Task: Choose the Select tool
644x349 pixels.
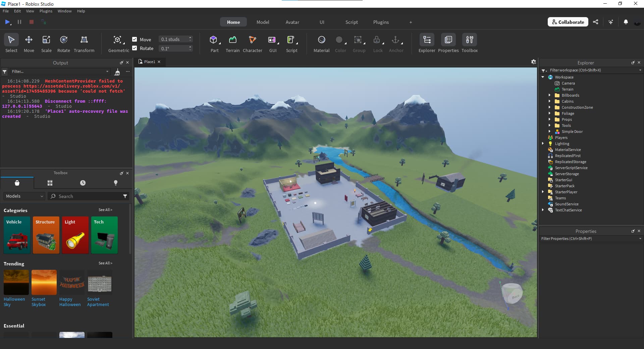Action: (x=11, y=43)
